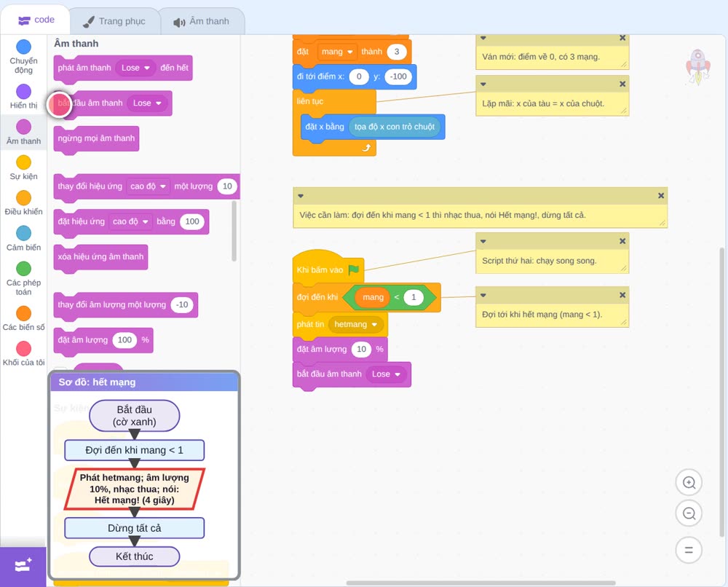
Task: Click the 'xóa hiệu ứng âm thanh' palette block
Action: 100,257
